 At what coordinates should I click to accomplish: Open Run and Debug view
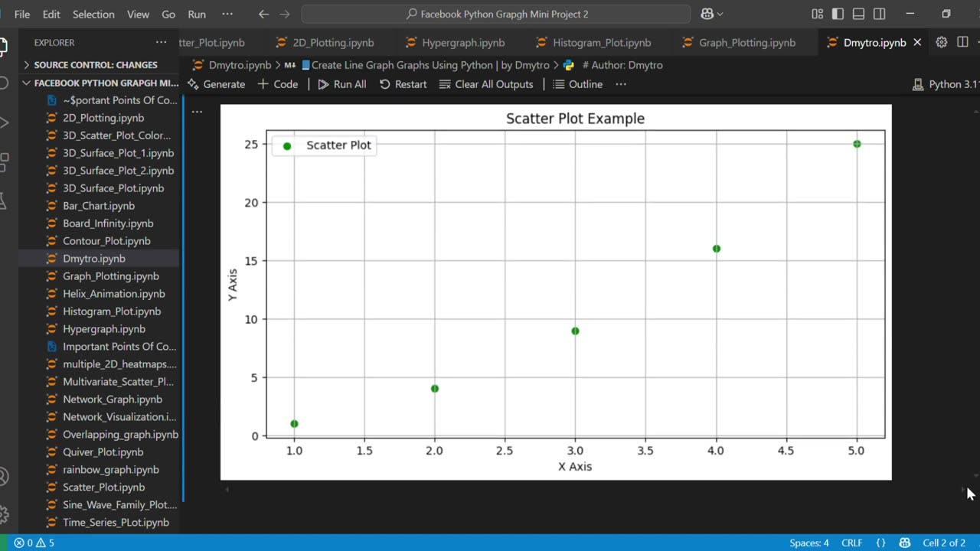tap(3, 122)
